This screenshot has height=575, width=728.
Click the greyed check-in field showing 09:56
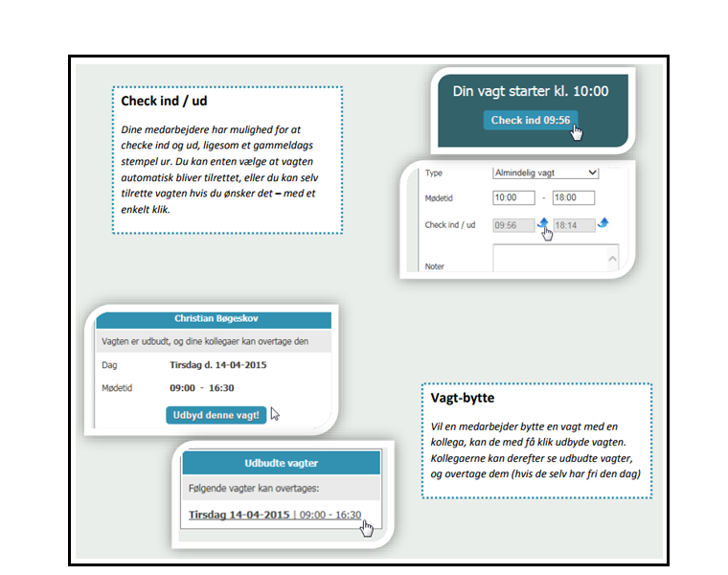coord(512,224)
